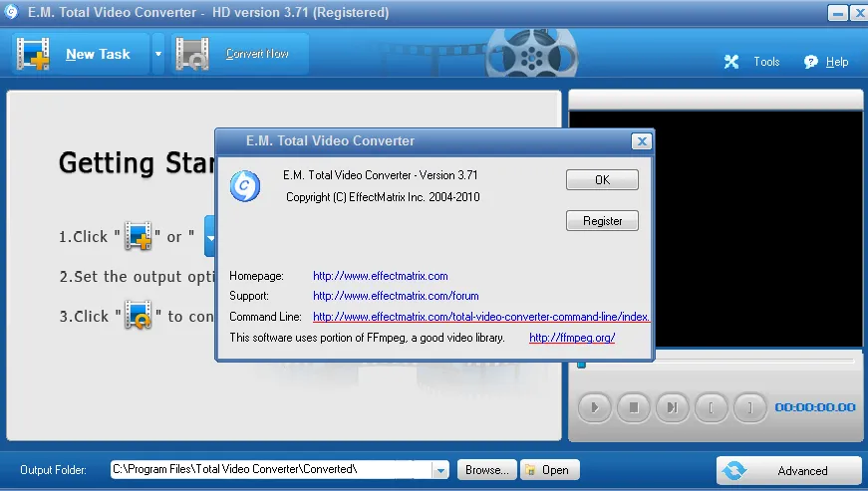Click the mark-in bracket button
This screenshot has height=491, width=868.
[x=711, y=407]
